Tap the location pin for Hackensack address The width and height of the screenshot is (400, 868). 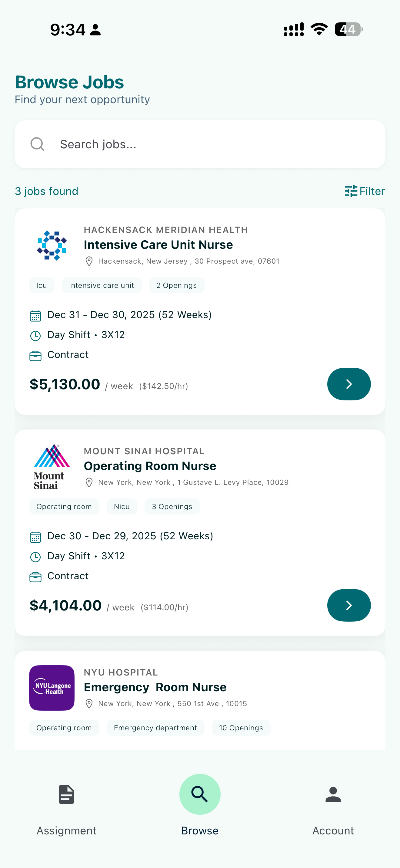[89, 261]
